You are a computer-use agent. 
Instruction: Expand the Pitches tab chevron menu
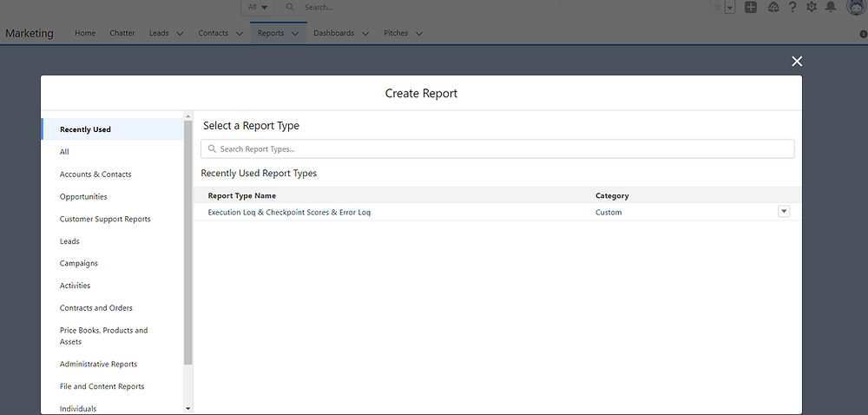pyautogui.click(x=419, y=34)
